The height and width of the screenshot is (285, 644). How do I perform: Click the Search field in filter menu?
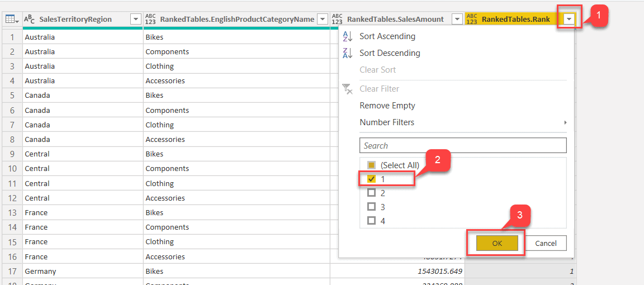coord(463,146)
